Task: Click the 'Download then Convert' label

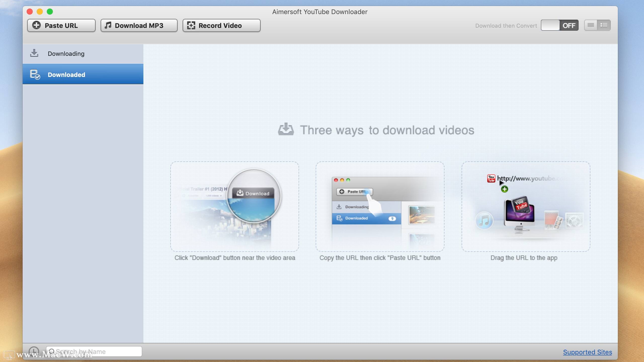Action: click(506, 26)
